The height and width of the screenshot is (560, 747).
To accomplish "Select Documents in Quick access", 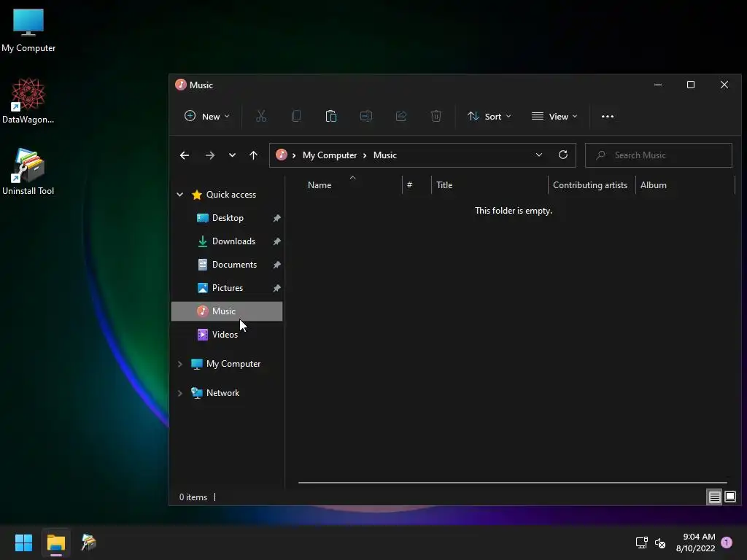I will (227, 265).
